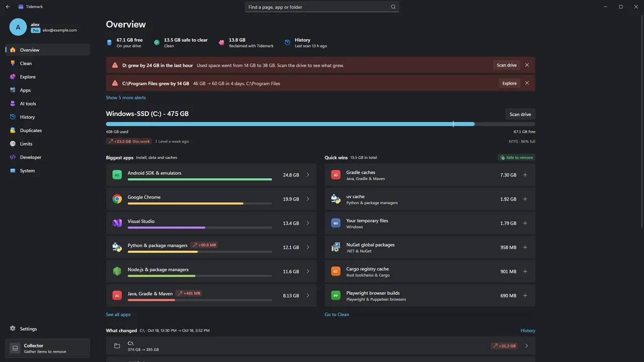644x362 pixels.
Task: Click the Node.js hexagon icon
Action: pyautogui.click(x=117, y=271)
